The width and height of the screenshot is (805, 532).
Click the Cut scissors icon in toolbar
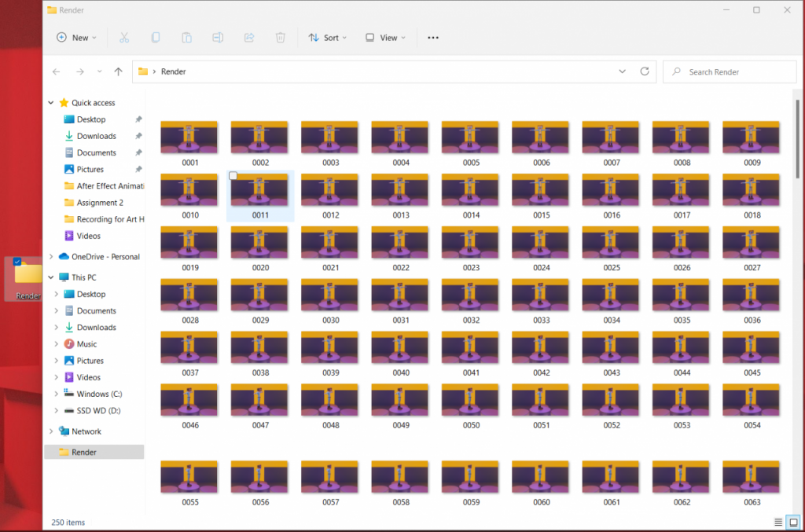[124, 38]
